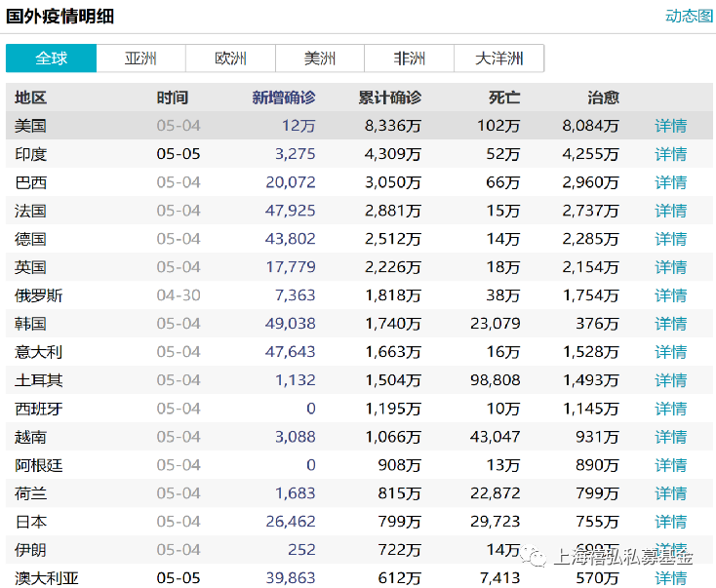Click new cases value 49,038
Viewport: 716px width, 588px height.
coord(290,324)
